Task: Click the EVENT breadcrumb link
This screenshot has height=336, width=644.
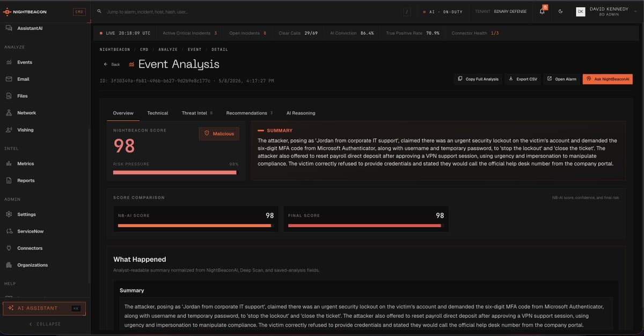Action: pos(194,49)
